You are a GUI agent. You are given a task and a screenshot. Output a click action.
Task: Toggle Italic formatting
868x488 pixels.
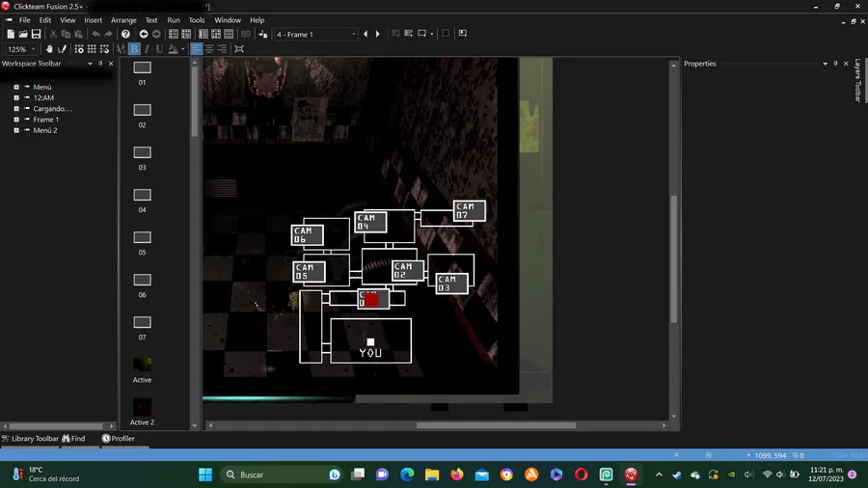[x=147, y=49]
